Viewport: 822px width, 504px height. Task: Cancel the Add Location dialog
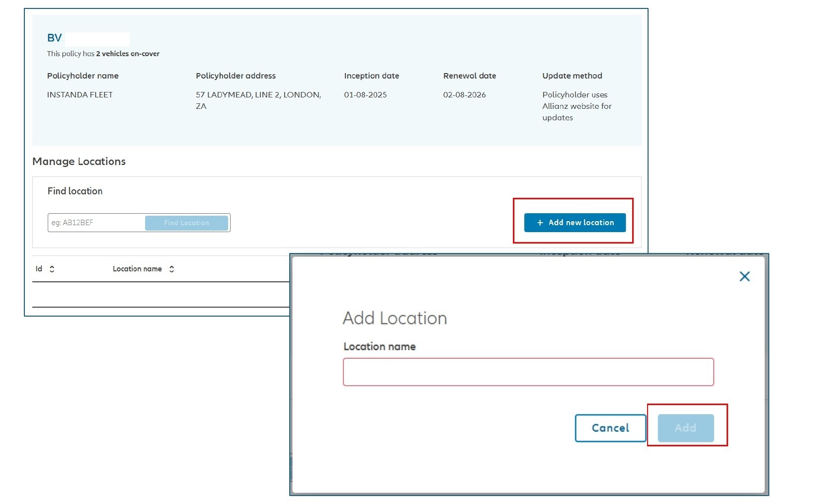pyautogui.click(x=610, y=428)
